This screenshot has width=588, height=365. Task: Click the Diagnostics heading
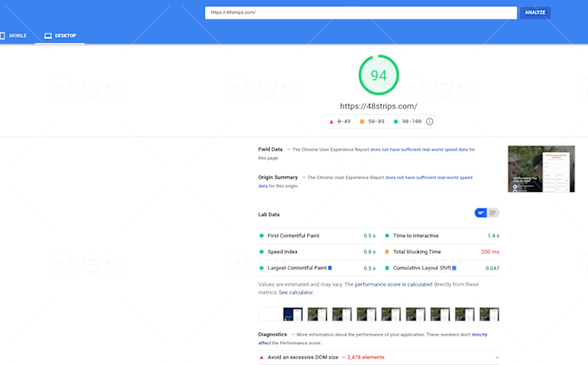pyautogui.click(x=272, y=334)
